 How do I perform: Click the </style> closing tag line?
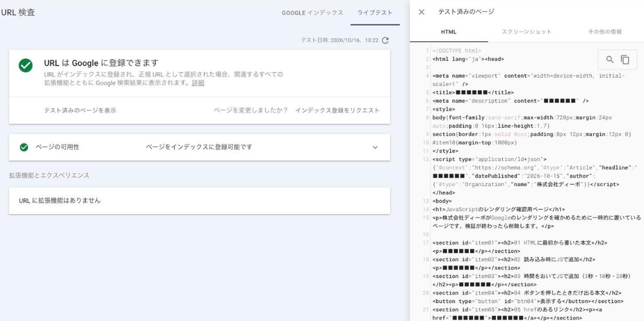[444, 151]
